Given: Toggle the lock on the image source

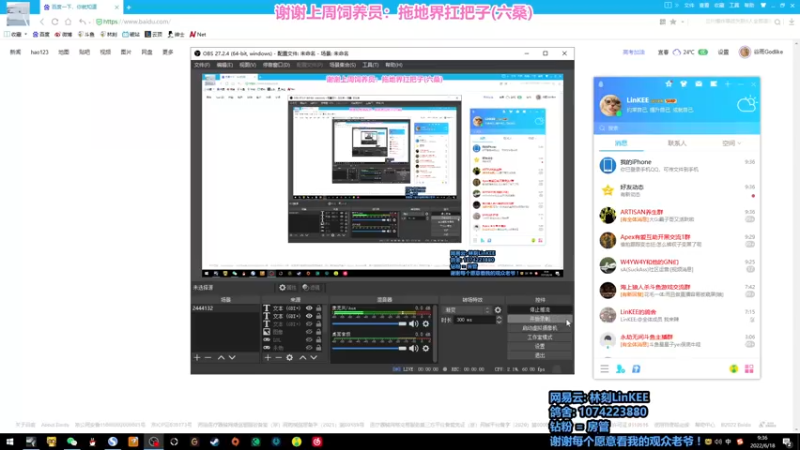Looking at the screenshot, I should point(318,332).
